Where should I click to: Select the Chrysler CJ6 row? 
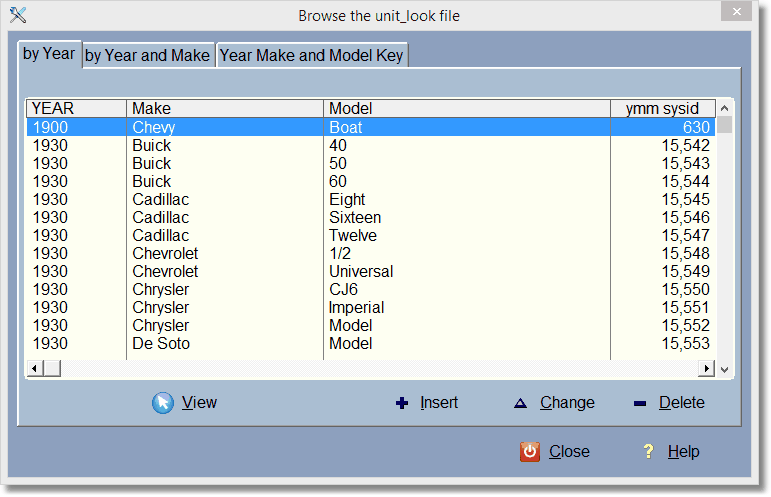[x=371, y=290]
